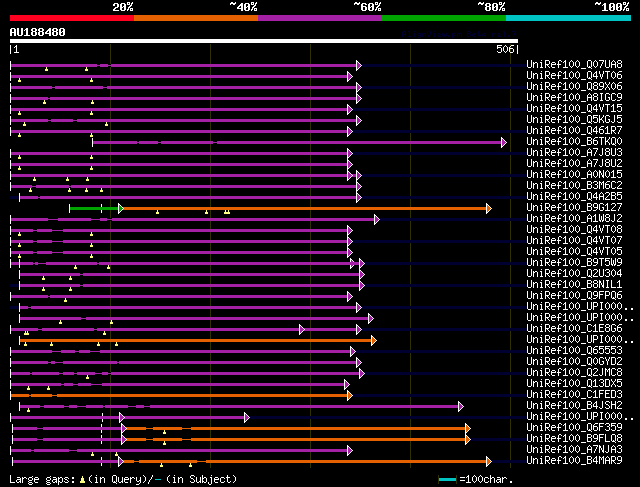This screenshot has height=487, width=640.
Task: Select the UniRef100_Q4VT07 label
Action: (x=574, y=241)
